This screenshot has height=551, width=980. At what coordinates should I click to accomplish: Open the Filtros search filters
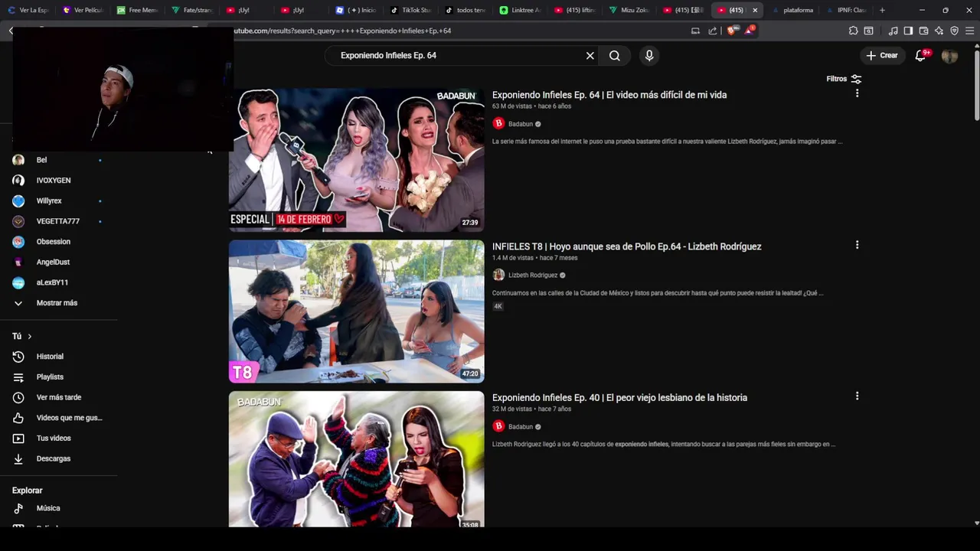844,79
